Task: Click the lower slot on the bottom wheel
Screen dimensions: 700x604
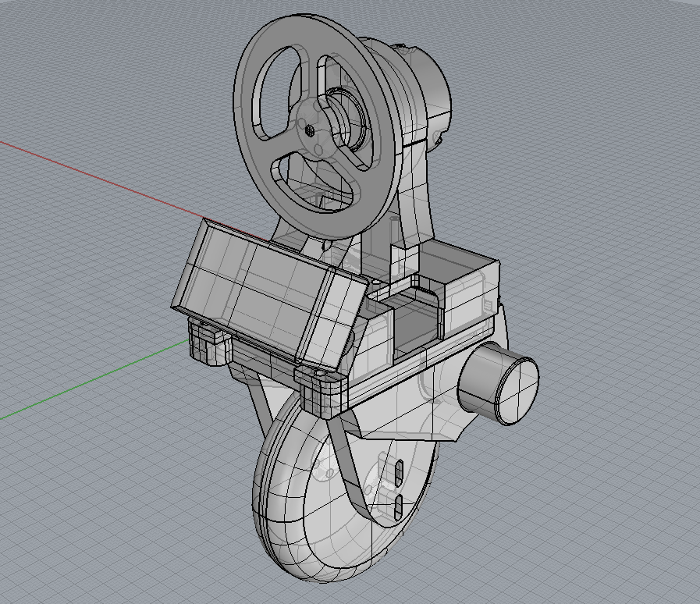Action: pyautogui.click(x=399, y=506)
